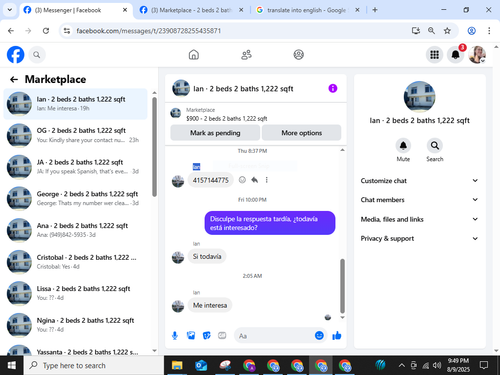Image resolution: width=500 pixels, height=375 pixels.
Task: Open the OG conversation in list
Action: pos(75,135)
